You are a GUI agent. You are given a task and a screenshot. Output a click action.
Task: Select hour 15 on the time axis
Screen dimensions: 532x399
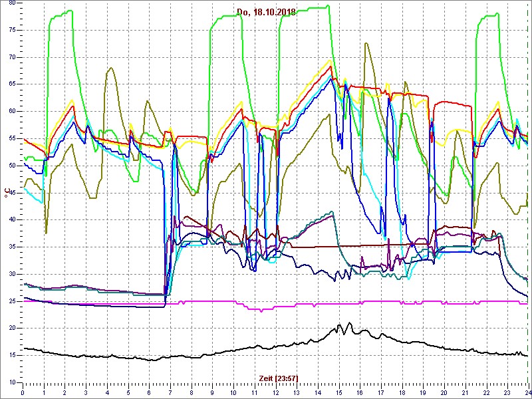click(338, 392)
